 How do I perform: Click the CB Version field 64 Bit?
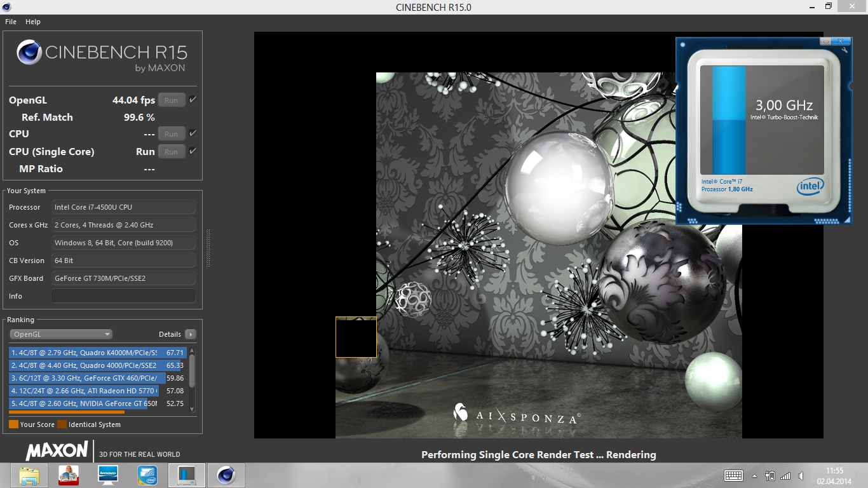123,261
